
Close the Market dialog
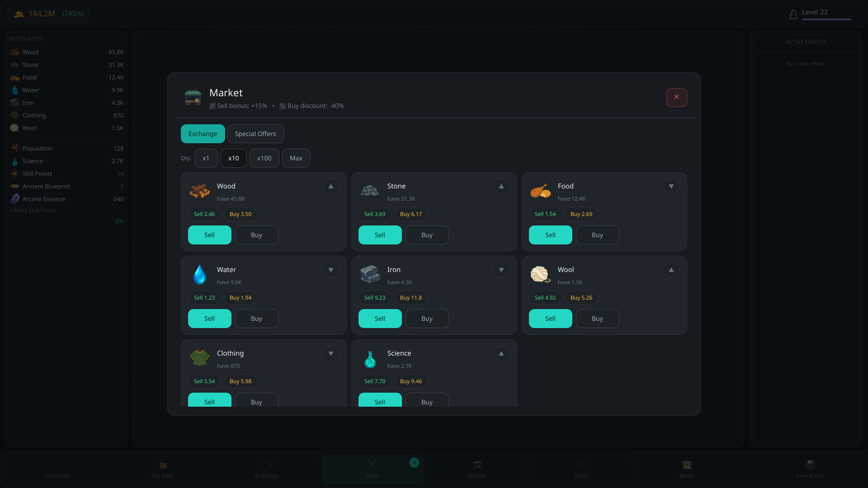point(677,98)
